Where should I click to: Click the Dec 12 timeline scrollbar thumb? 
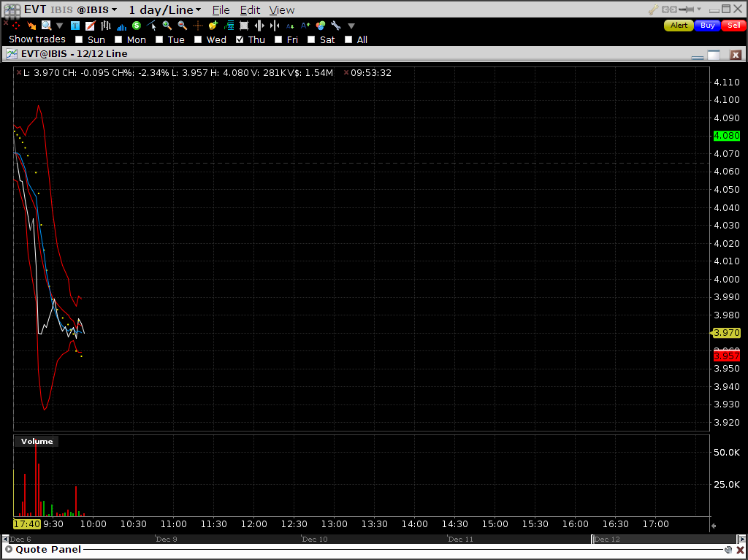(x=665, y=539)
